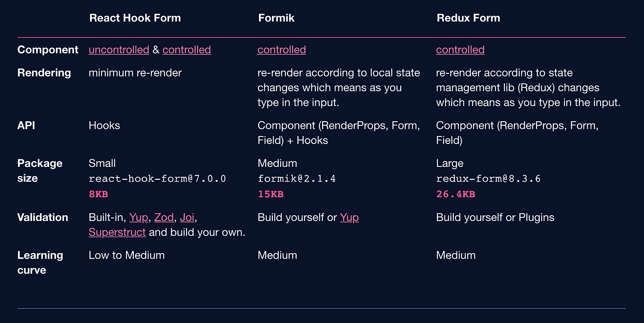Click the "Learning curve" row label
644x323 pixels.
[40, 263]
